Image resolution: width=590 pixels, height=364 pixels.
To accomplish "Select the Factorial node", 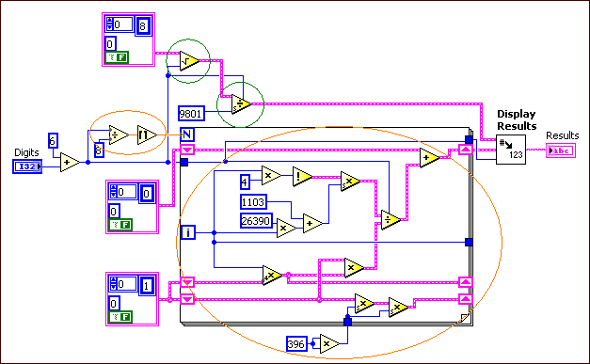I will [x=302, y=177].
